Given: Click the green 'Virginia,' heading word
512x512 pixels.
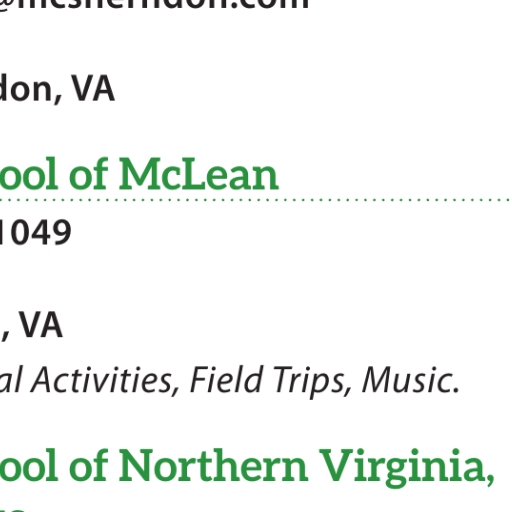Looking at the screenshot, I should tap(407, 468).
